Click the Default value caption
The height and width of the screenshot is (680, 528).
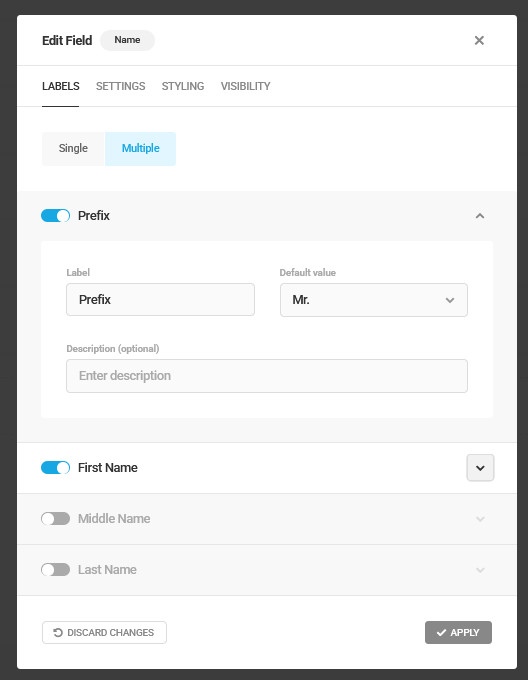[308, 273]
